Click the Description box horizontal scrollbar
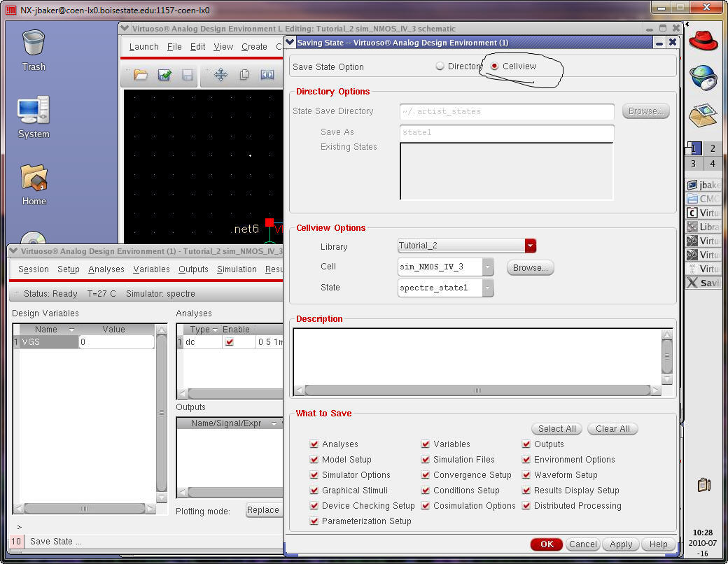728x564 pixels. (x=477, y=390)
